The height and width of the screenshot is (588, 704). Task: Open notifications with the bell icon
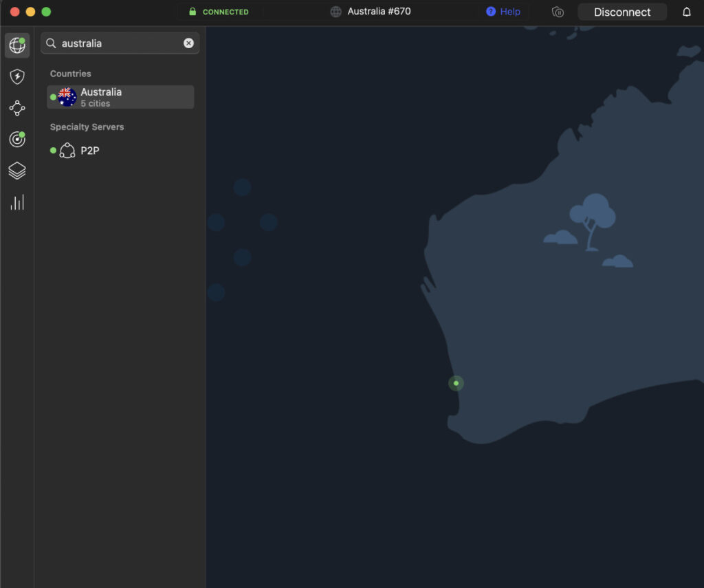coord(686,12)
